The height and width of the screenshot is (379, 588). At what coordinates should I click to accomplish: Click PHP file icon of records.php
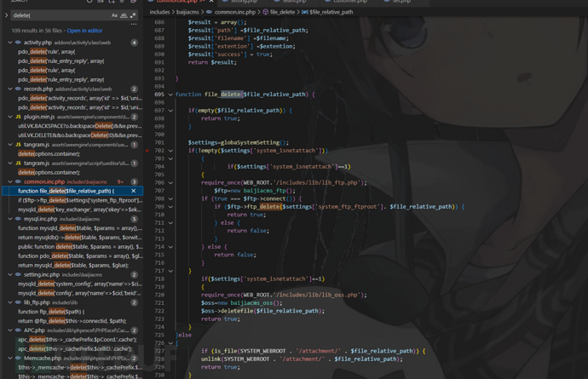point(18,89)
